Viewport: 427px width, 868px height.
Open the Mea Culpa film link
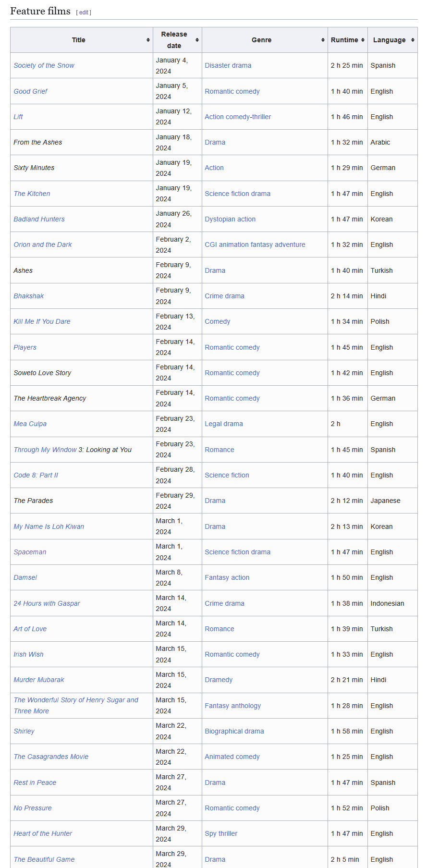click(x=30, y=424)
